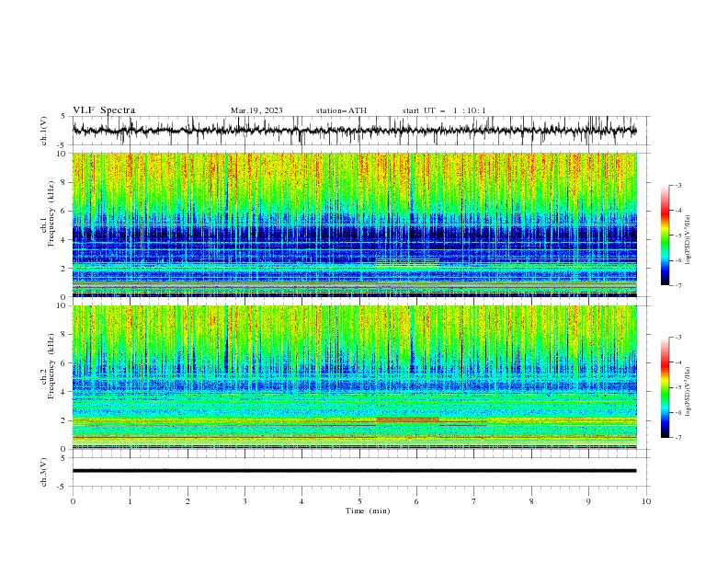
Task: Click the "ch.1(V)" waveform axis label
Action: point(44,131)
